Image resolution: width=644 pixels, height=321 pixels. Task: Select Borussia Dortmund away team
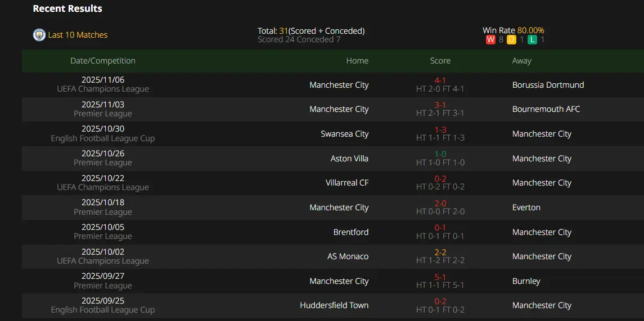click(x=548, y=85)
